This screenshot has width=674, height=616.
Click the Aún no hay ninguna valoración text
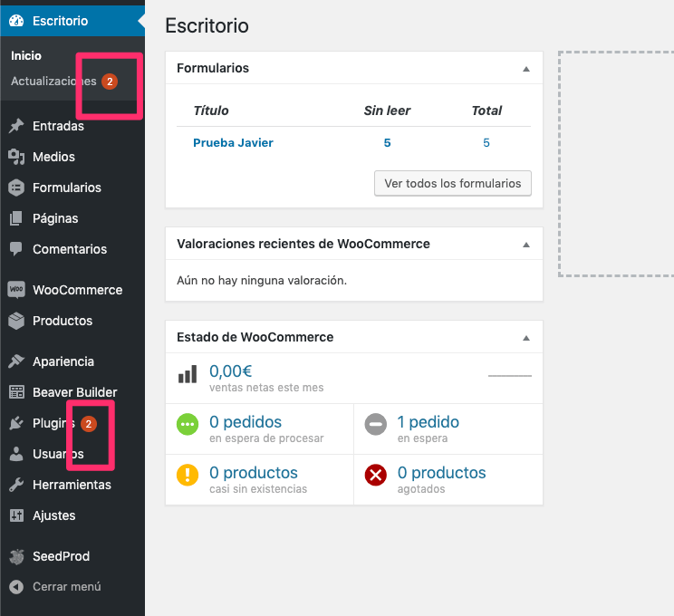point(262,281)
